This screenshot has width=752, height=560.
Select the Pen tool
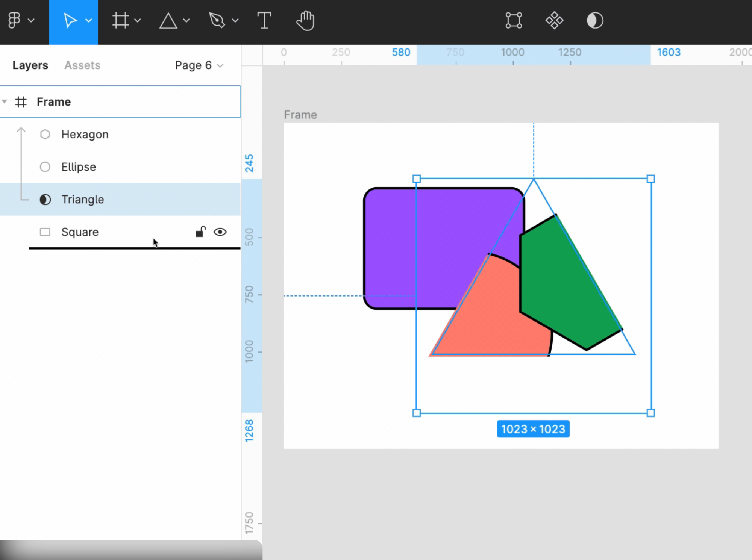point(217,20)
